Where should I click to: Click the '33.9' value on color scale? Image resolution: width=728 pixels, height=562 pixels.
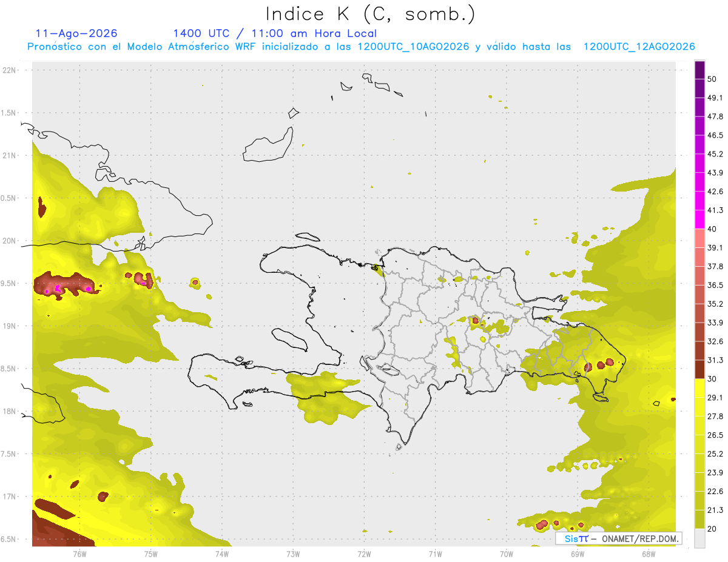click(715, 323)
